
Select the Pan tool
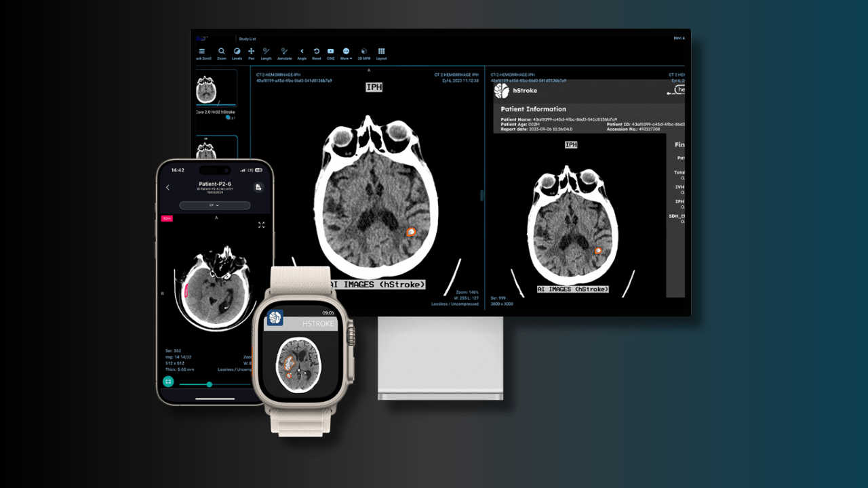(252, 52)
